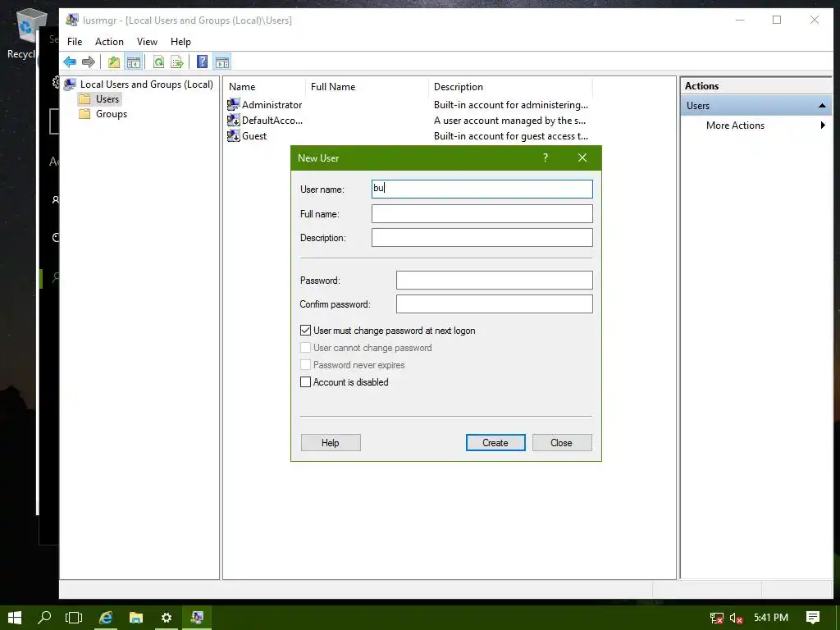The image size is (840, 630).
Task: Click the muted volume tray icon
Action: [x=736, y=618]
